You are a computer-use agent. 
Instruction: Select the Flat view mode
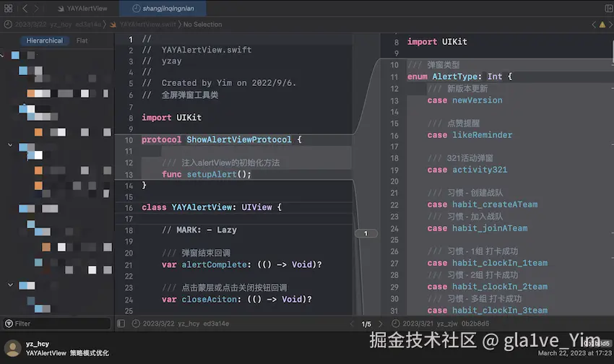[x=82, y=40]
